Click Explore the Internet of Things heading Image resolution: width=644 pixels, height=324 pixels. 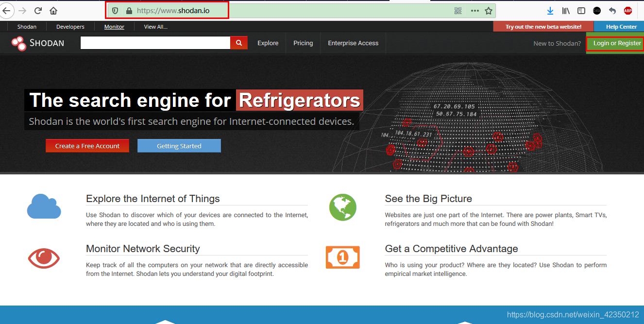pyautogui.click(x=153, y=199)
